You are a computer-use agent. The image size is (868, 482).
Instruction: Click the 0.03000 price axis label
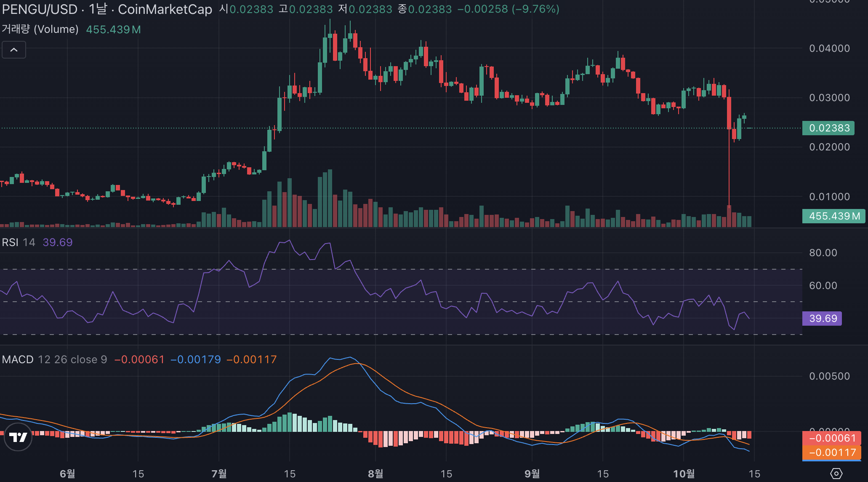tap(830, 98)
